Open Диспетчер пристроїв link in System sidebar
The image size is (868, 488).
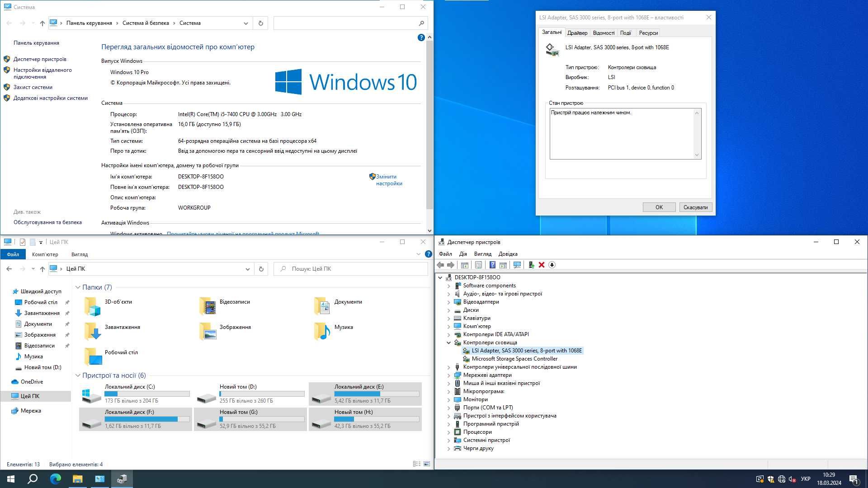[40, 59]
